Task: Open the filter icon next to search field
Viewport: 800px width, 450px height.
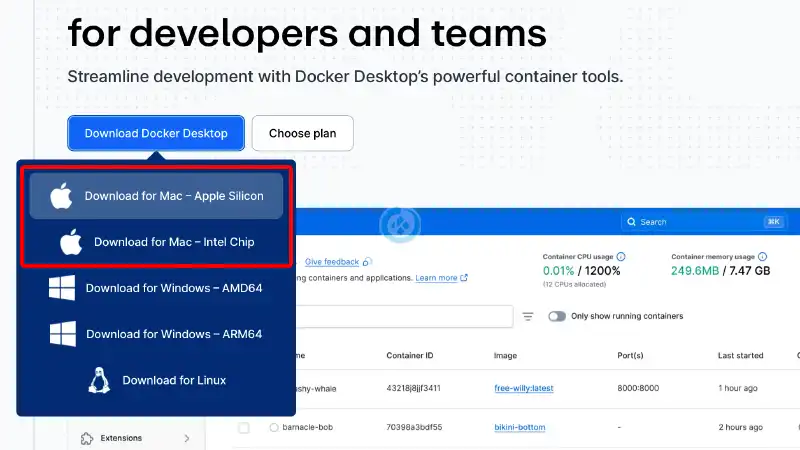Action: pos(528,316)
